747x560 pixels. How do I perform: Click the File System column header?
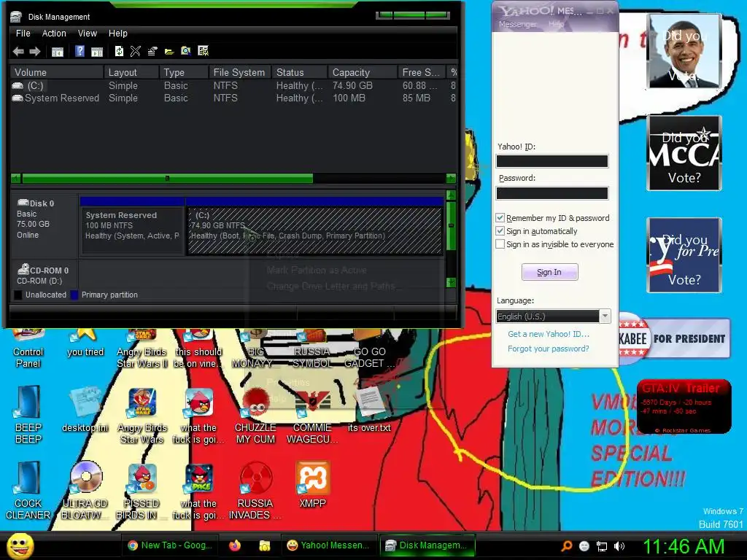[239, 72]
